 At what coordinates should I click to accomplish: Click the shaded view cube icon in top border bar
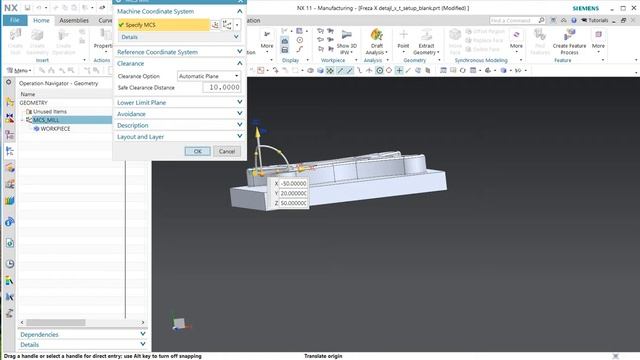[x=320, y=71]
